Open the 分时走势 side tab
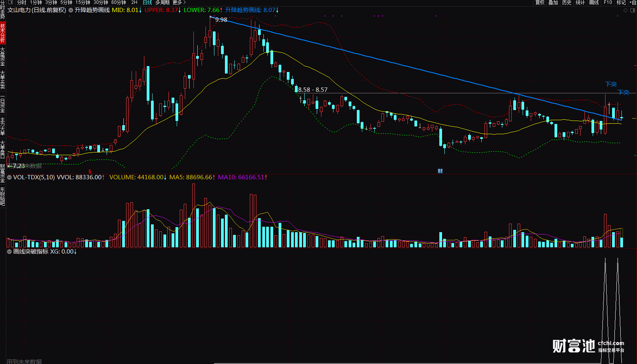 coord(3,10)
